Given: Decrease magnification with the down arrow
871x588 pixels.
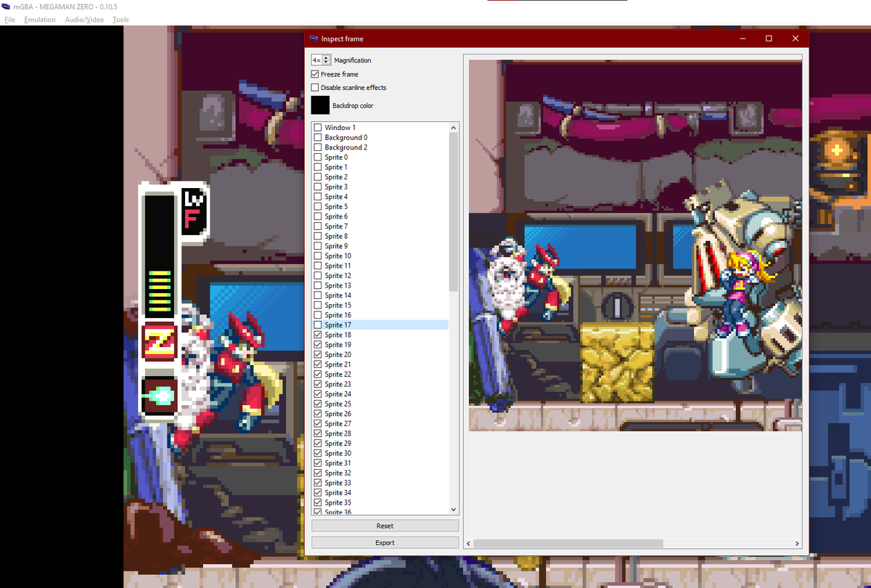Looking at the screenshot, I should (327, 62).
